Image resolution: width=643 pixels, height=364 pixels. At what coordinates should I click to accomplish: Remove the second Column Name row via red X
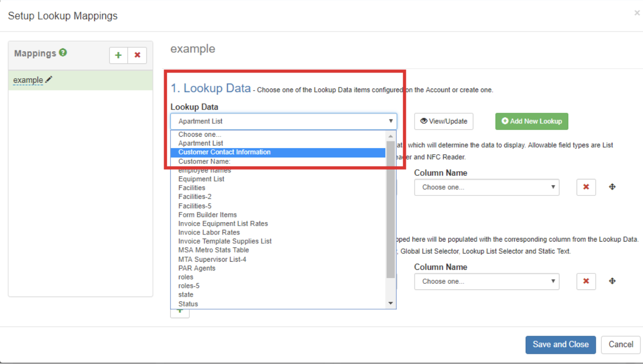[x=586, y=281]
